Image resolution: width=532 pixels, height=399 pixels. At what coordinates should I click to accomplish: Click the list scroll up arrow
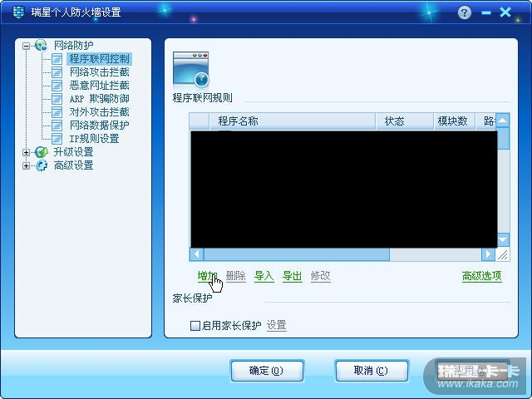[x=503, y=120]
